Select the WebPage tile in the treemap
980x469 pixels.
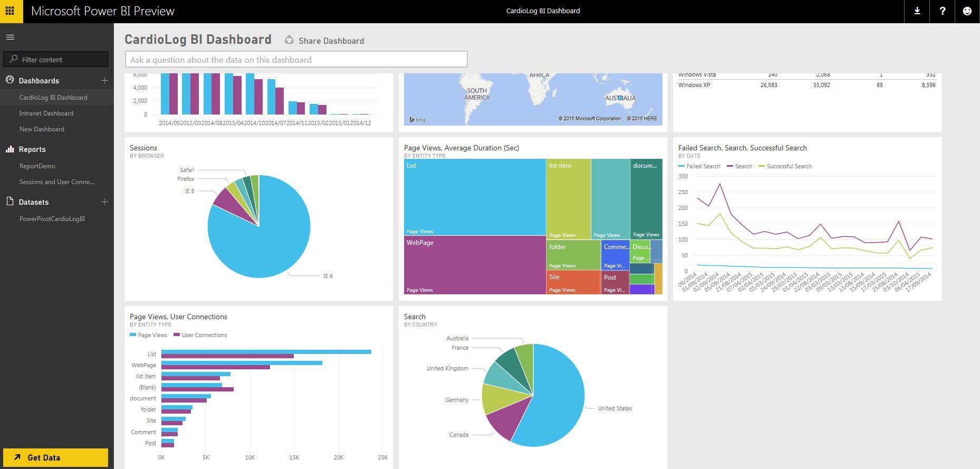[x=475, y=265]
